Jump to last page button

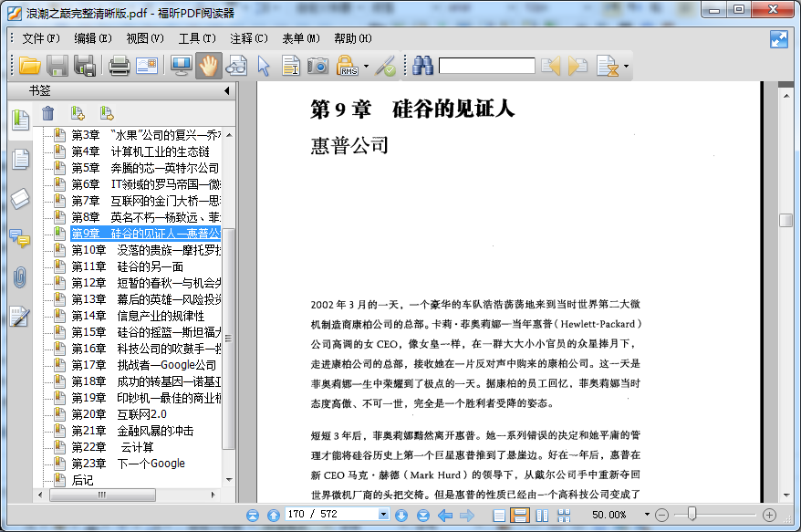423,516
